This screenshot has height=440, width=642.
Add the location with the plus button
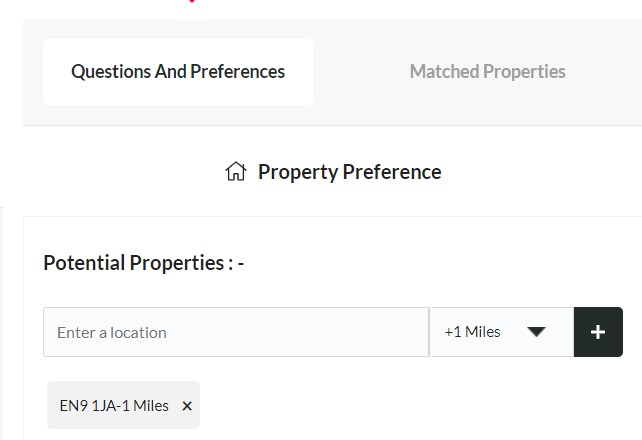598,332
